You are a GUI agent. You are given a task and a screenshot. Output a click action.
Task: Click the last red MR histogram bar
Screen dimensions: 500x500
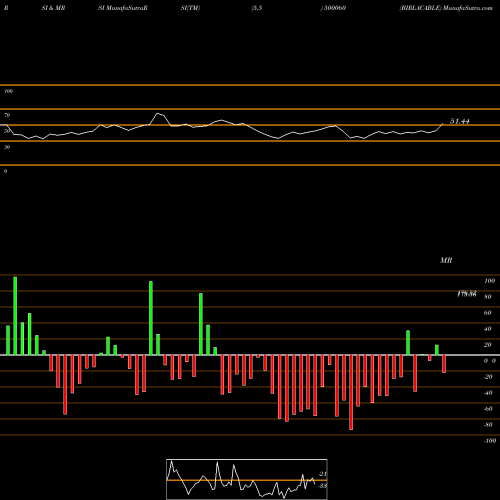click(x=444, y=364)
